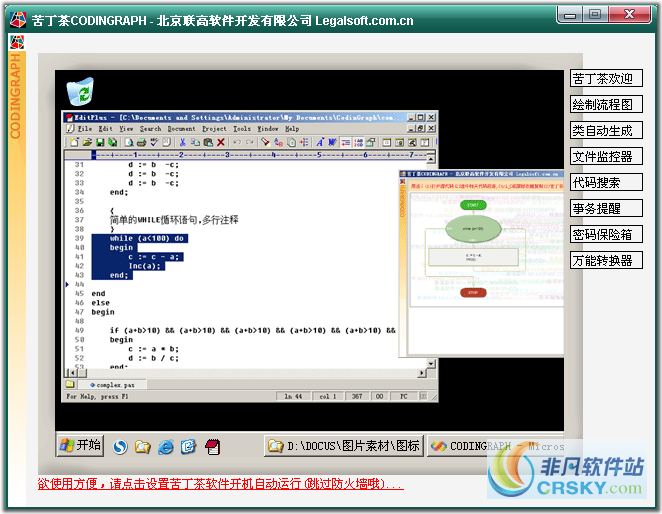This screenshot has width=662, height=514.
Task: Click the New file icon in EditPlus toolbar
Action: point(74,142)
